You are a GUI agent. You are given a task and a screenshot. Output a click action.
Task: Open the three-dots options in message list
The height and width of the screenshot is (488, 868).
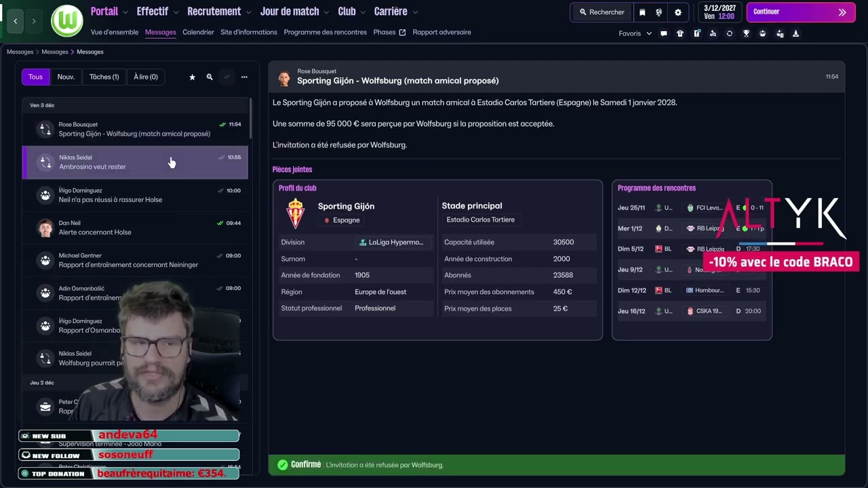pyautogui.click(x=244, y=77)
